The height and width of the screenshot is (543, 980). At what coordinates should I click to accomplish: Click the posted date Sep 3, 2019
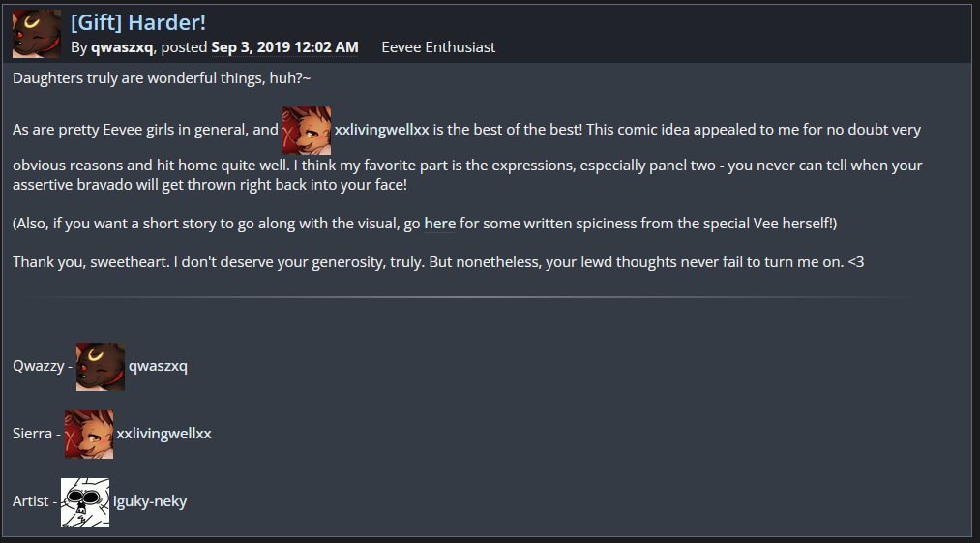pos(284,47)
